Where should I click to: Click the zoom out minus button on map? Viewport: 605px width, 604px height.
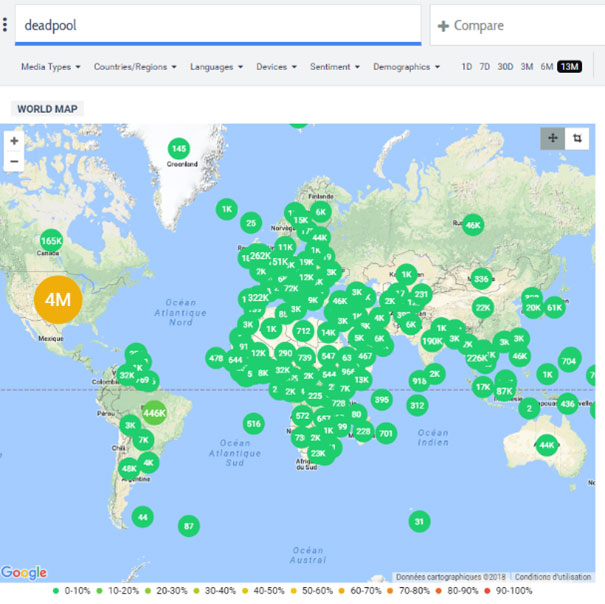click(x=14, y=161)
